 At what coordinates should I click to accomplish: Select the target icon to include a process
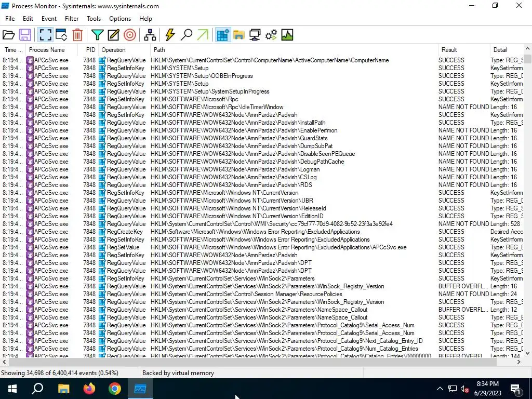(129, 35)
